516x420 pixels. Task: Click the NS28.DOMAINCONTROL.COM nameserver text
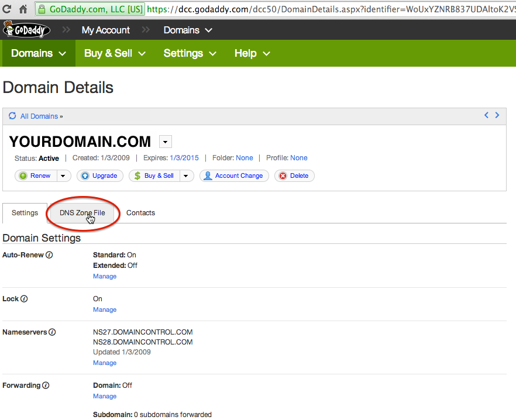(x=143, y=342)
